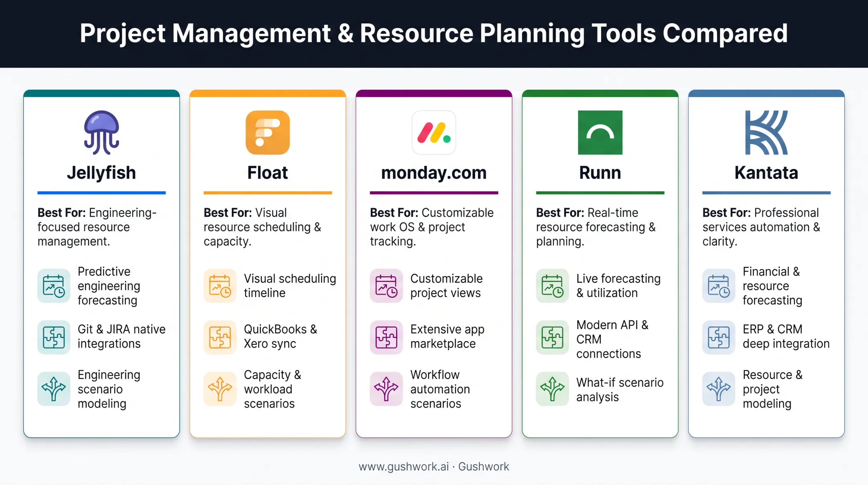Click puzzle icon beside Modern API & CRM connections
Image resolution: width=868 pixels, height=485 pixels.
(x=553, y=337)
